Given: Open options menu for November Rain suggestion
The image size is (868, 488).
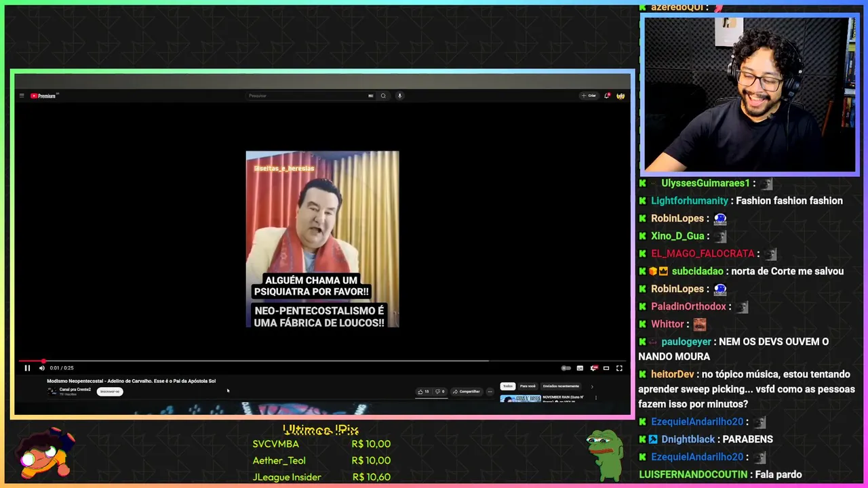Looking at the screenshot, I should pyautogui.click(x=595, y=398).
